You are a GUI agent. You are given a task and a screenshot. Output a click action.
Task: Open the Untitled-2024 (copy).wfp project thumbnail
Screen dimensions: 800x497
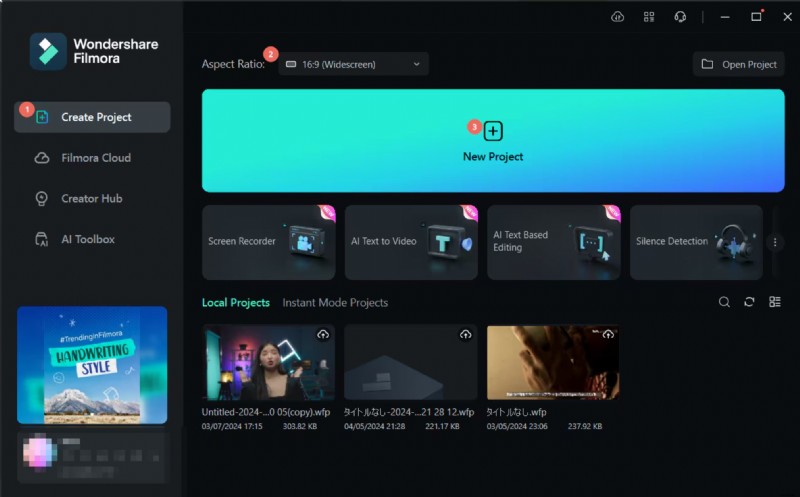267,362
